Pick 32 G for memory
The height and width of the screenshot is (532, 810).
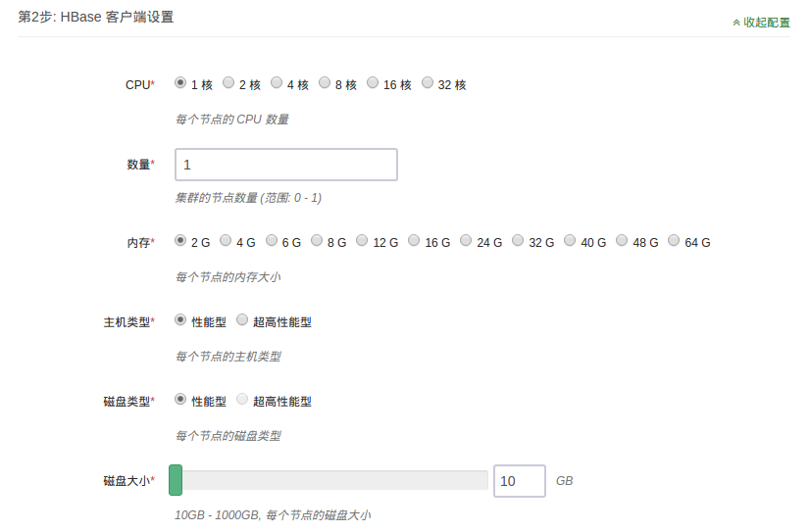tap(518, 240)
